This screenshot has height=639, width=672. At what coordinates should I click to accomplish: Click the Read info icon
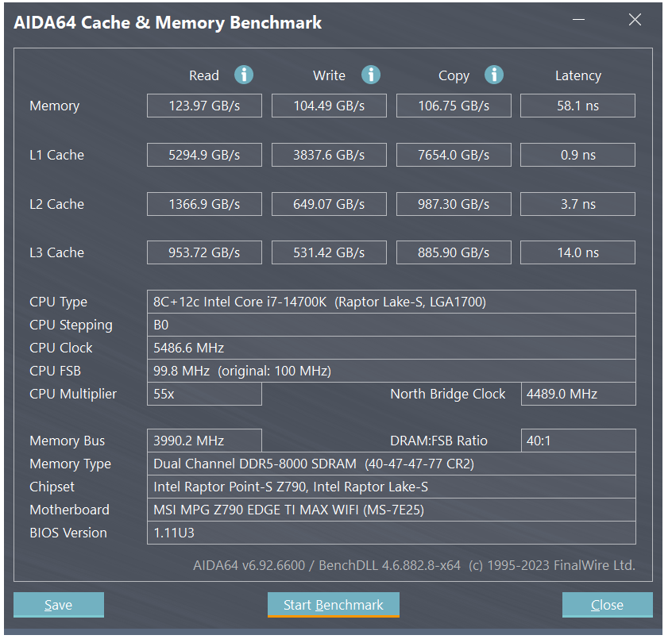(243, 75)
